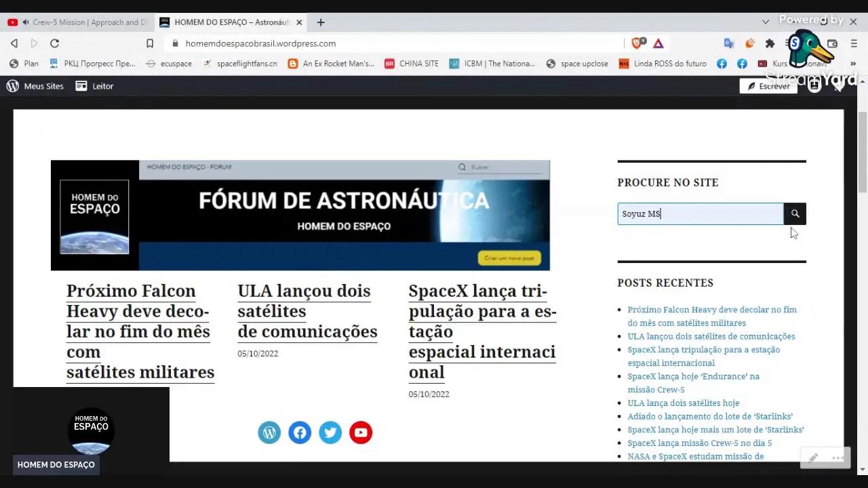Image resolution: width=868 pixels, height=488 pixels.
Task: Open the ICBM | The Nationa... bookmark
Action: click(x=492, y=64)
